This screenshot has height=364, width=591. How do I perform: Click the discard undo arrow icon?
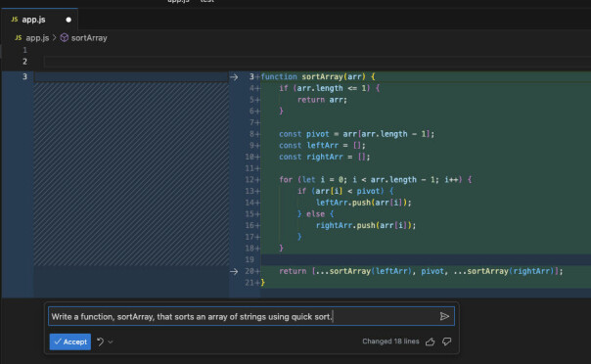(x=100, y=341)
